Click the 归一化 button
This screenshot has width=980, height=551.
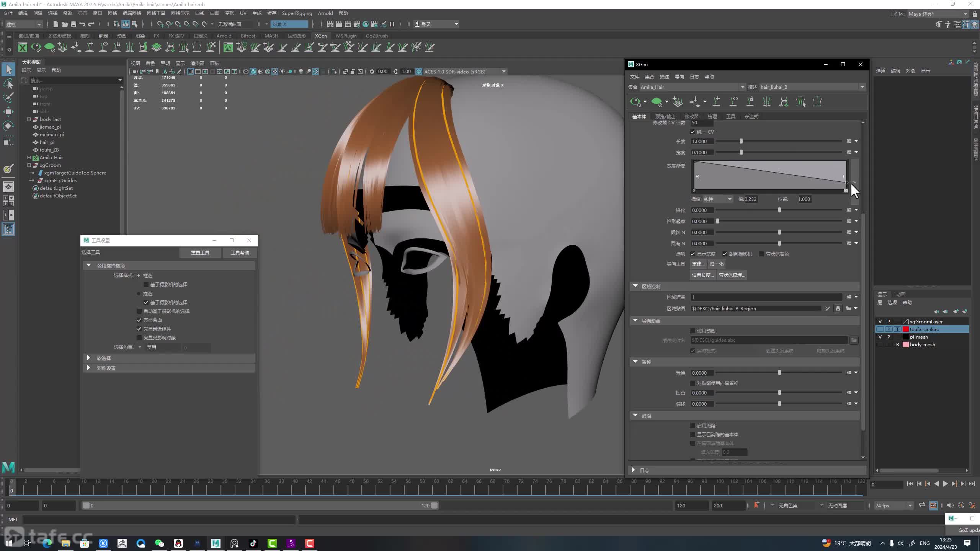[x=716, y=264]
